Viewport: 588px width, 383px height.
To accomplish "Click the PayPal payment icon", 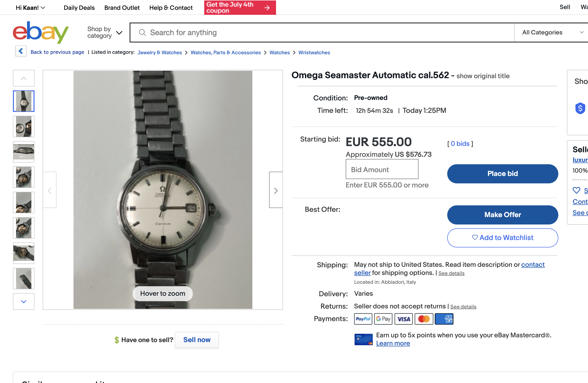I will (363, 319).
